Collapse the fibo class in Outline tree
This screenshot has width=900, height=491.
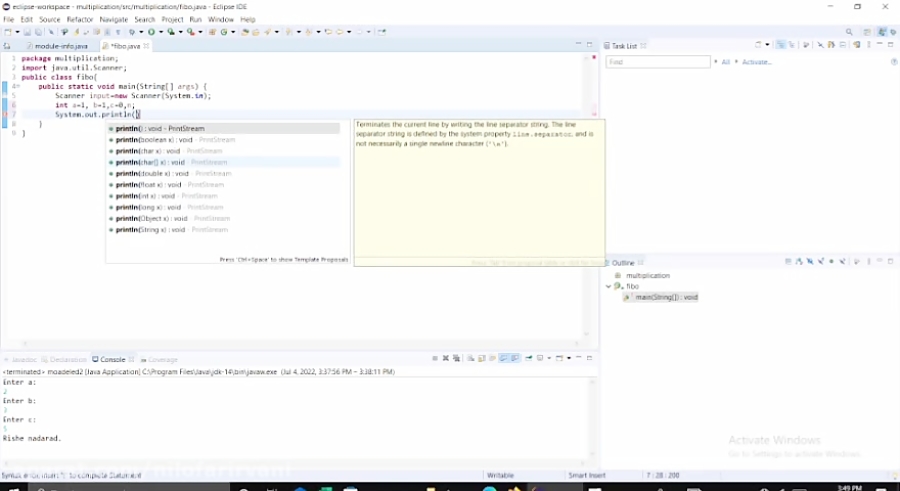click(608, 286)
